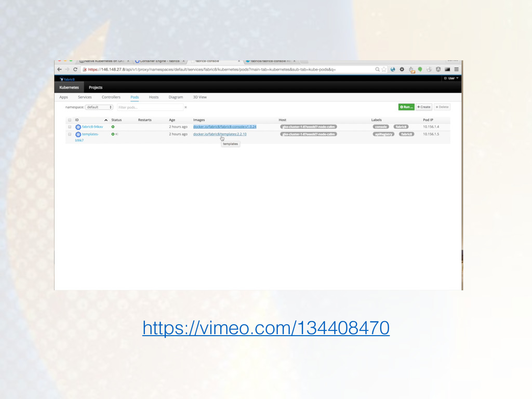Open the 3D View sub-tab
532x399 pixels.
200,97
